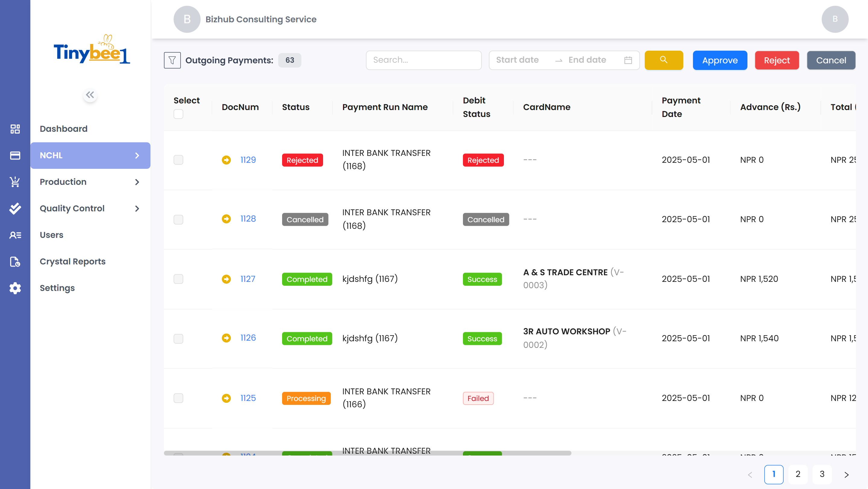Image resolution: width=868 pixels, height=489 pixels.
Task: Click the Production cart icon in rail
Action: tap(15, 182)
